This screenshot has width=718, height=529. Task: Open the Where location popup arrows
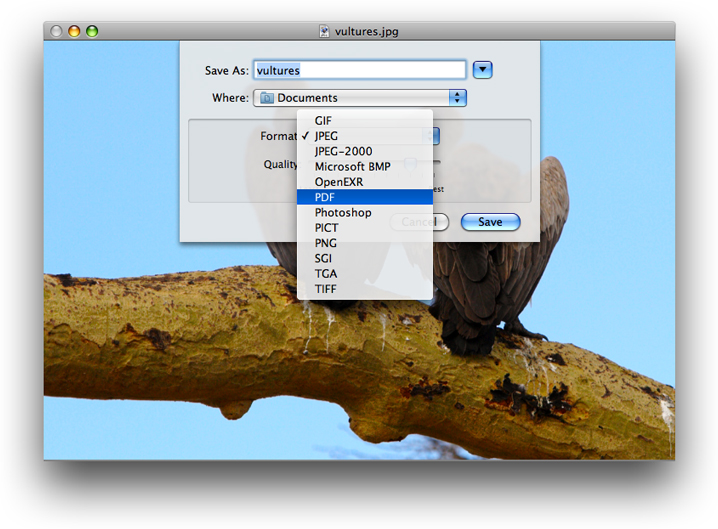coord(458,98)
